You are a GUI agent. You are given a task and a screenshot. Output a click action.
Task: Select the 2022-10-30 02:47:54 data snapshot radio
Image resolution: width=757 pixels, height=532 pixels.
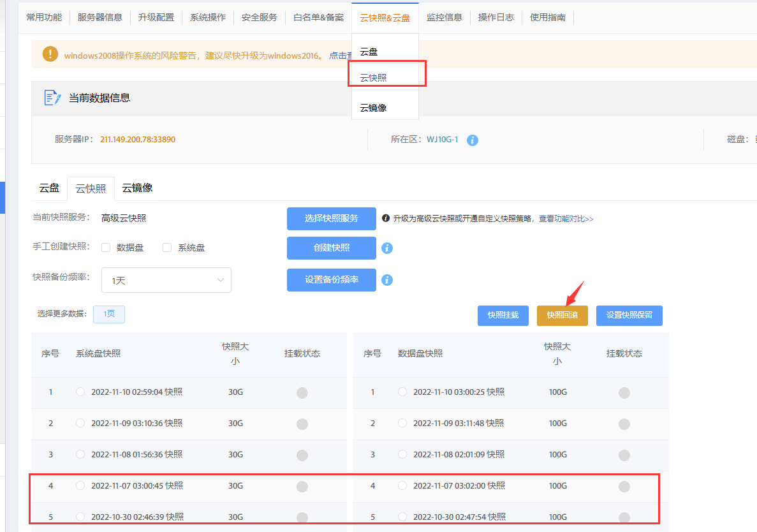402,517
